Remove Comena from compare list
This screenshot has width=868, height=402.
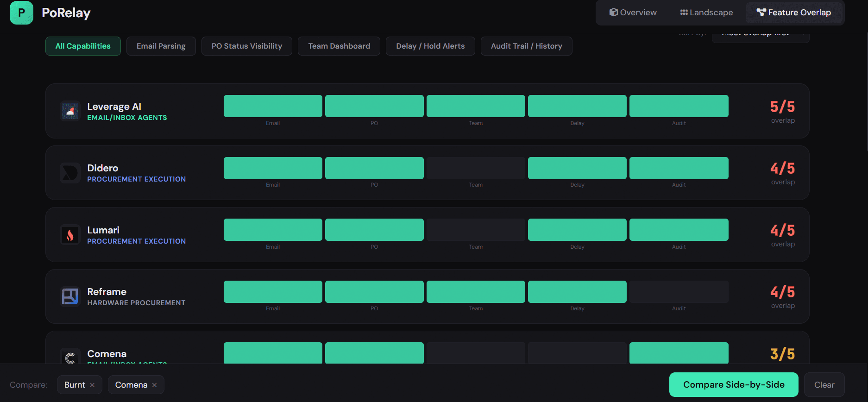tap(154, 385)
